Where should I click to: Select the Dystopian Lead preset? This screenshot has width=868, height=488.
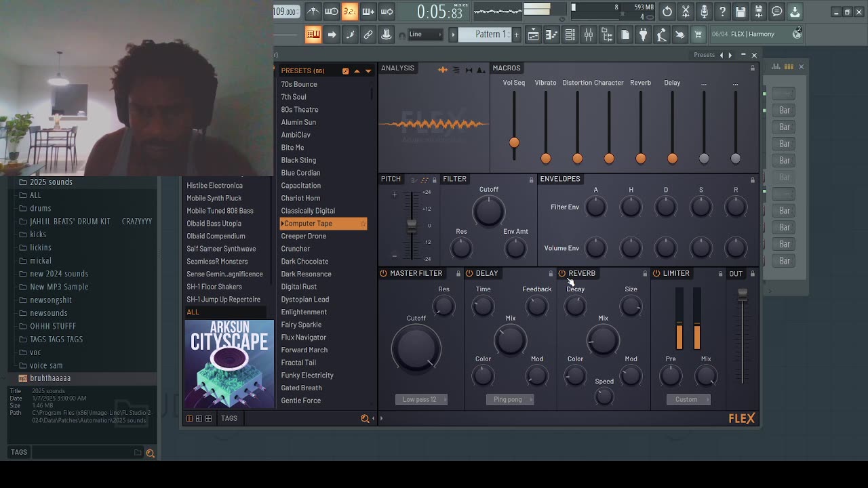click(305, 299)
